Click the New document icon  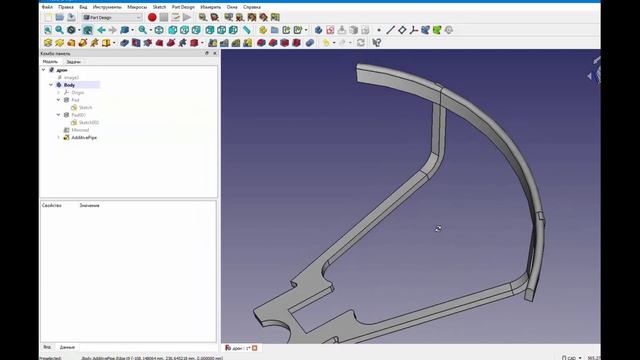pyautogui.click(x=48, y=18)
